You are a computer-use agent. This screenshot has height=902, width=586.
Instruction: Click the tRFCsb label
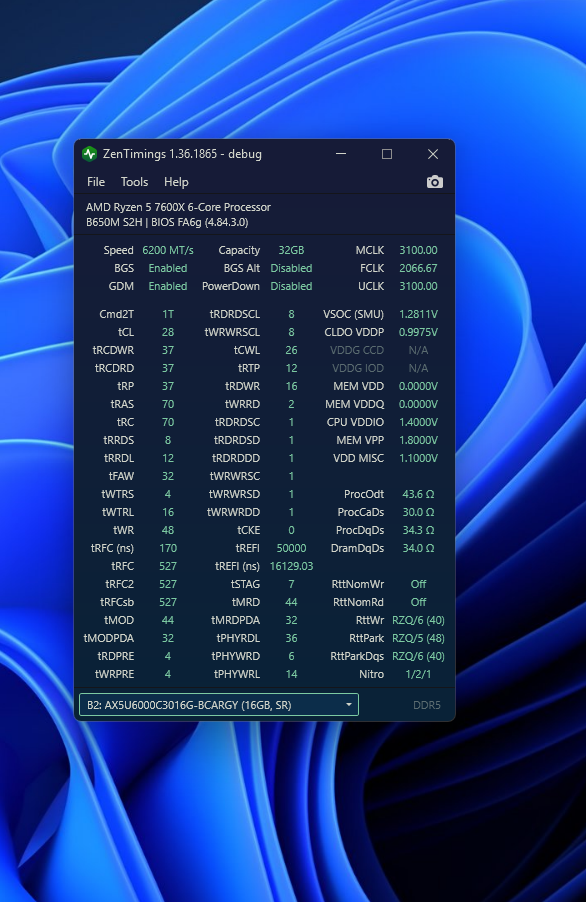point(117,602)
